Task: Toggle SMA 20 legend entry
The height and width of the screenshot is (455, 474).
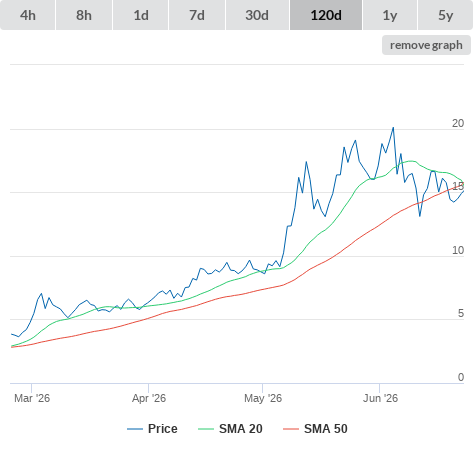Action: pyautogui.click(x=241, y=429)
